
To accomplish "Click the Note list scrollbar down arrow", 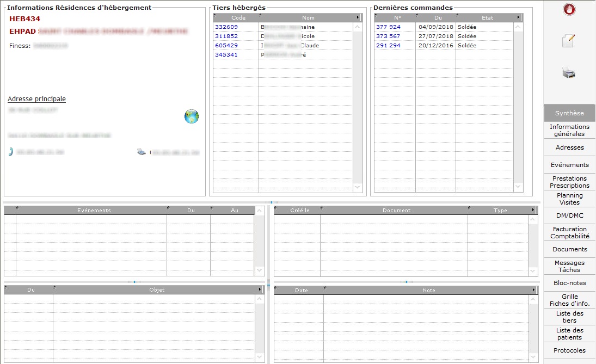I will click(x=533, y=357).
